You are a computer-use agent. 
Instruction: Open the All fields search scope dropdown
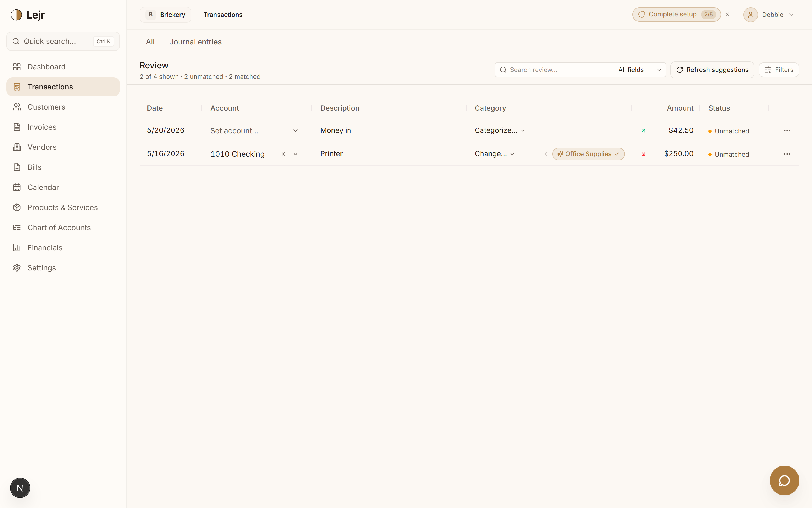640,70
